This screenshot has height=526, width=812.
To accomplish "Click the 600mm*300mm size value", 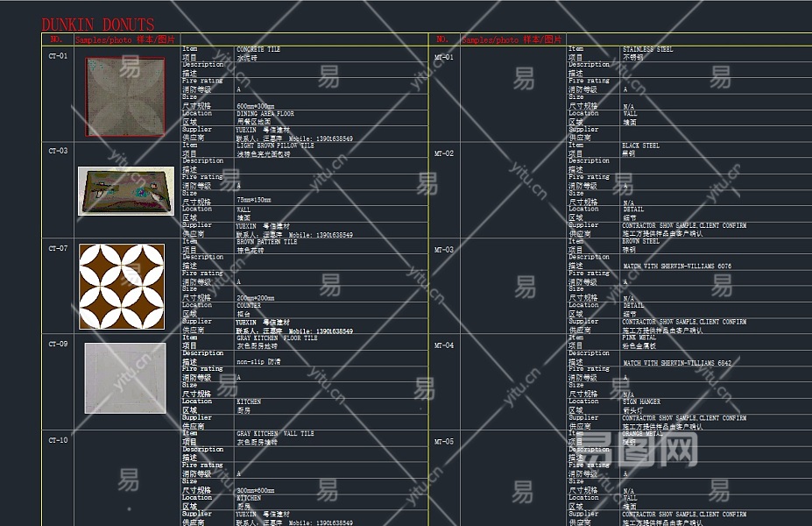I will pyautogui.click(x=255, y=106).
